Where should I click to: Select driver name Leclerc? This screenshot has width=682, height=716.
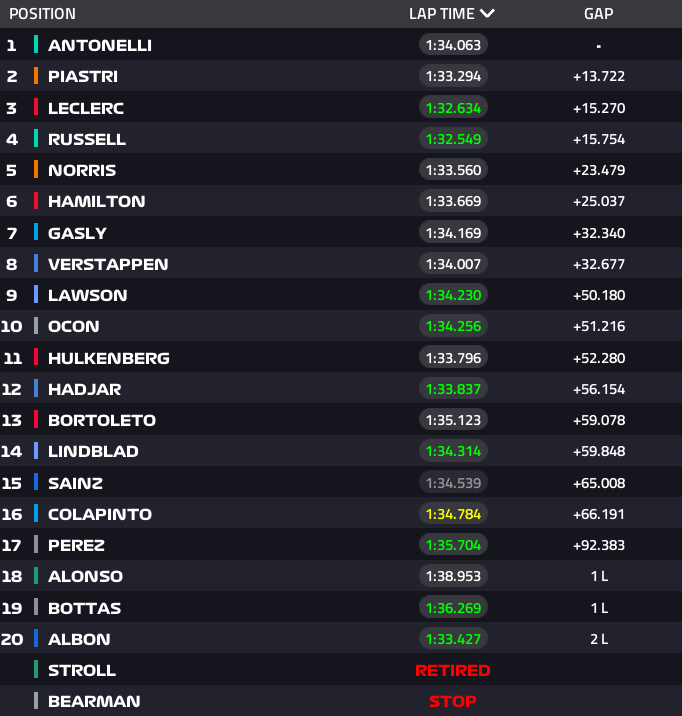[x=86, y=108]
